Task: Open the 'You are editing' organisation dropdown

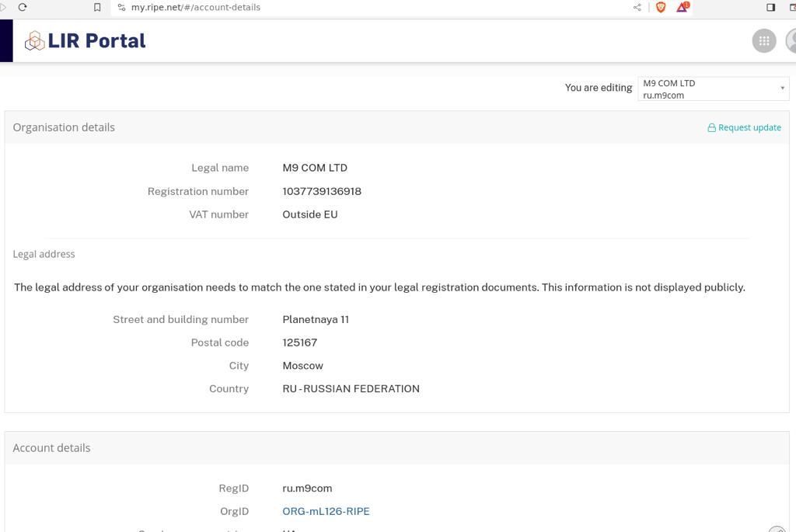Action: pos(713,89)
